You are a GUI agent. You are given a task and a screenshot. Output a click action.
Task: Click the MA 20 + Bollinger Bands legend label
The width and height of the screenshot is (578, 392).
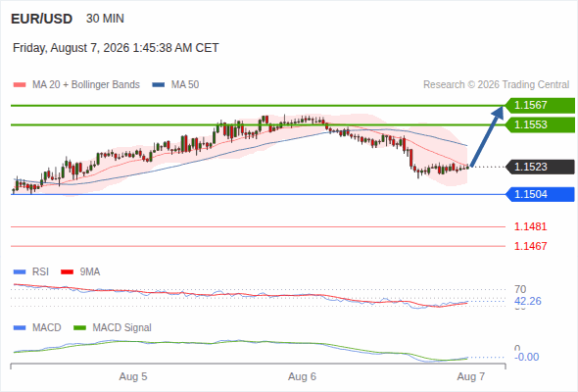[x=86, y=85]
